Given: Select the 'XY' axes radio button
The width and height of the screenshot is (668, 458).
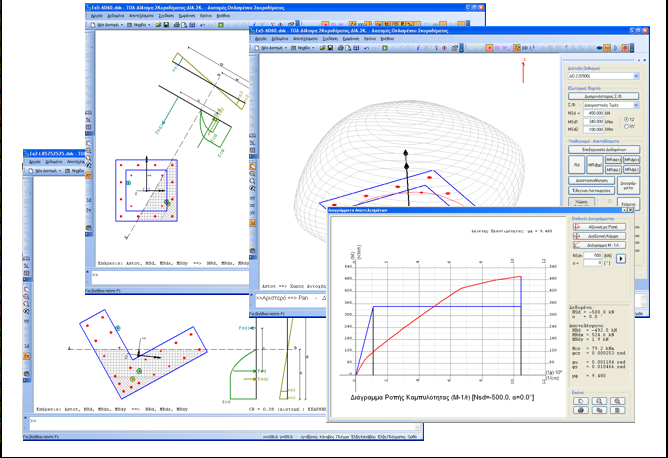Looking at the screenshot, I should [626, 127].
